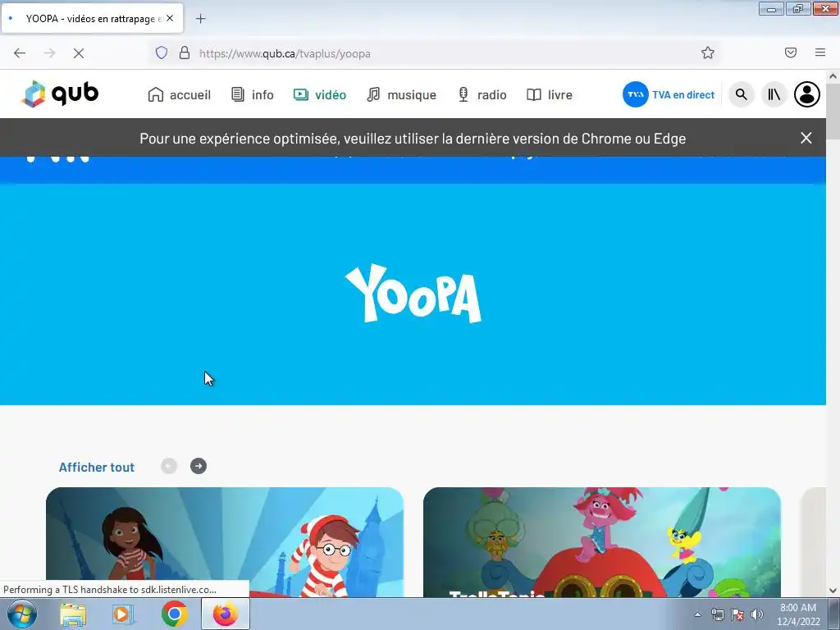Open the Waldo show thumbnail
The height and width of the screenshot is (630, 840).
click(x=225, y=542)
